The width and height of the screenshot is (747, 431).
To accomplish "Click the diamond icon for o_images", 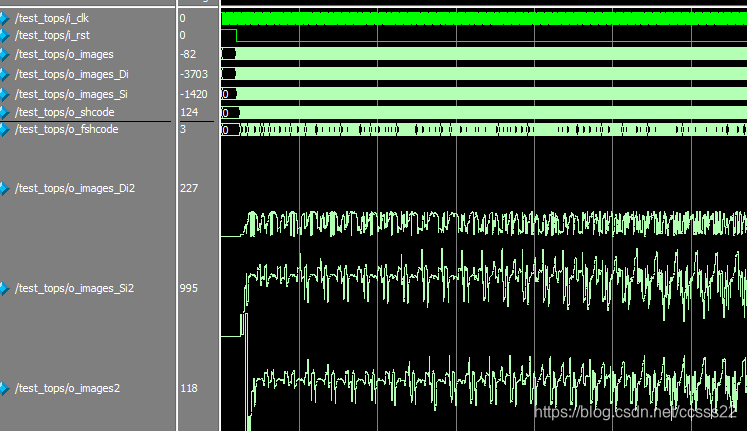I will (4, 55).
